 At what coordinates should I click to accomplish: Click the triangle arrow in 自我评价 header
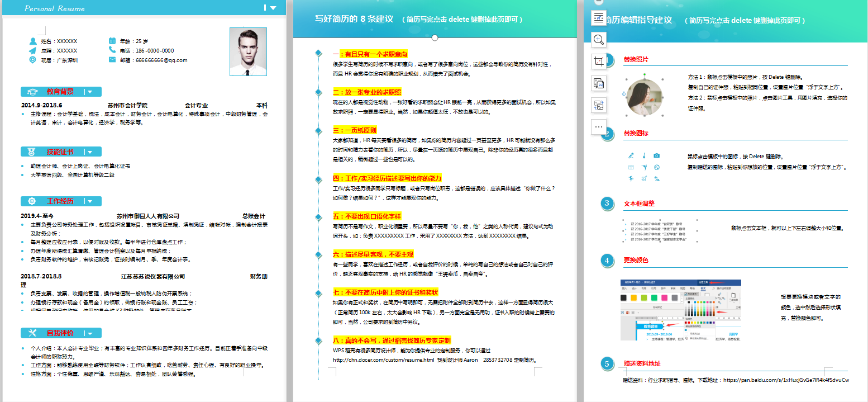[89, 333]
